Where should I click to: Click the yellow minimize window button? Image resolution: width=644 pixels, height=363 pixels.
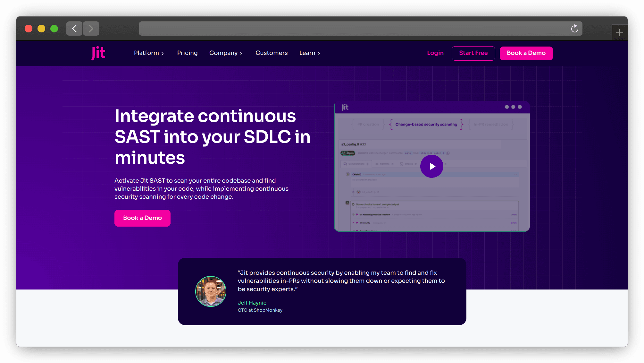point(41,29)
